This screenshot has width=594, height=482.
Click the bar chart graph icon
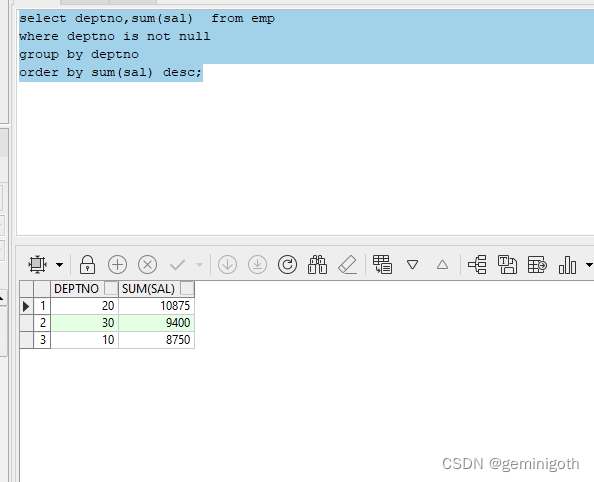(567, 264)
